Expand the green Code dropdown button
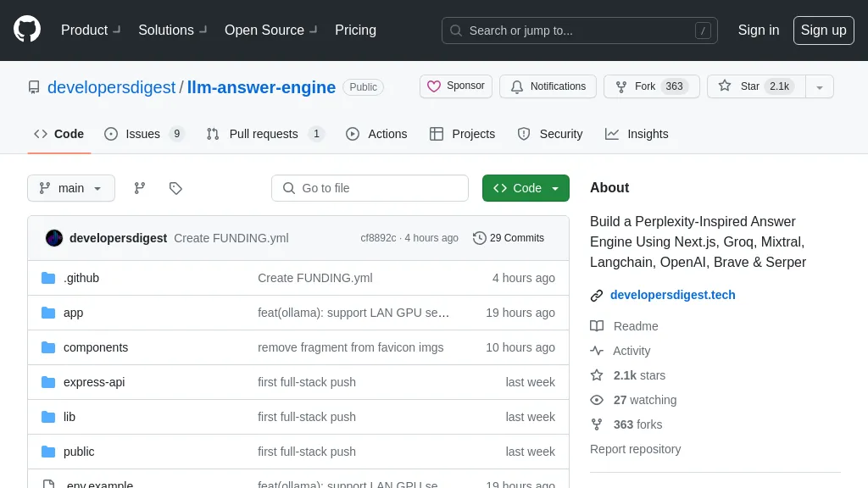The image size is (868, 488). 526,188
